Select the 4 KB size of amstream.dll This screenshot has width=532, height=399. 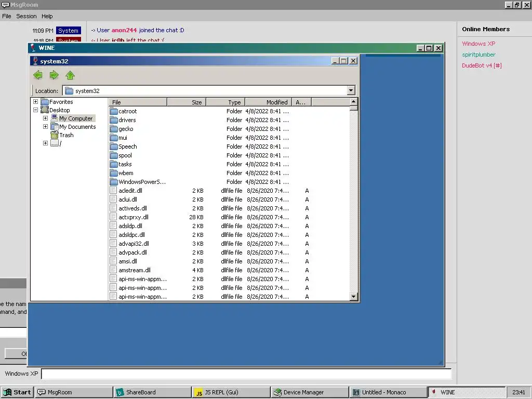coord(198,270)
